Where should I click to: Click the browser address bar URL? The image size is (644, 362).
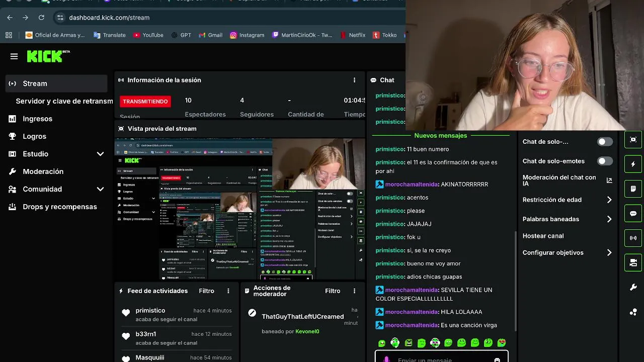point(109,18)
